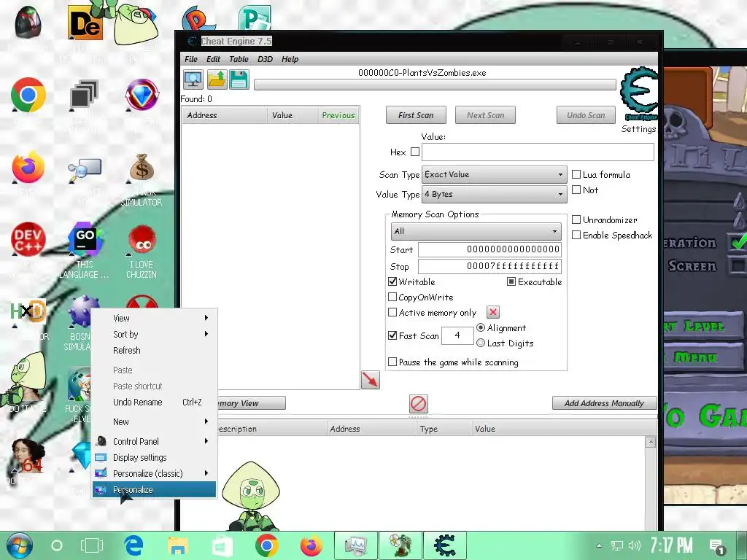Click the save floppy disk icon
Screen dimensions: 747x560
pos(239,79)
